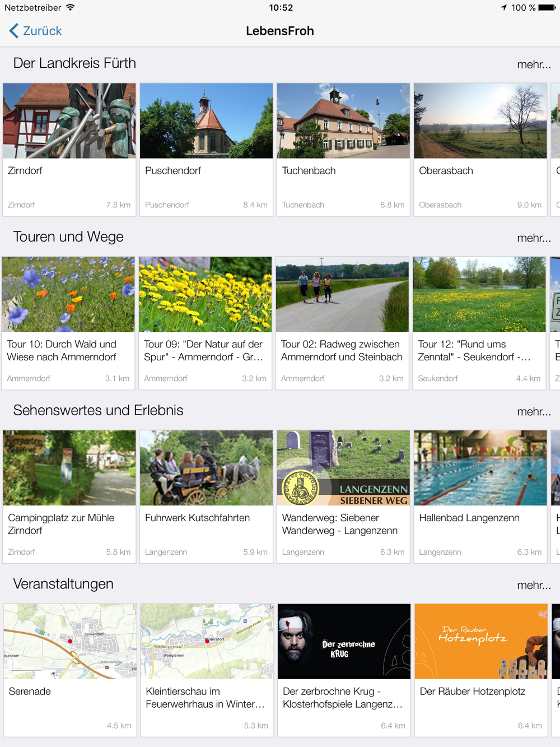Open Siebener Weg Langenzenn image

(343, 468)
